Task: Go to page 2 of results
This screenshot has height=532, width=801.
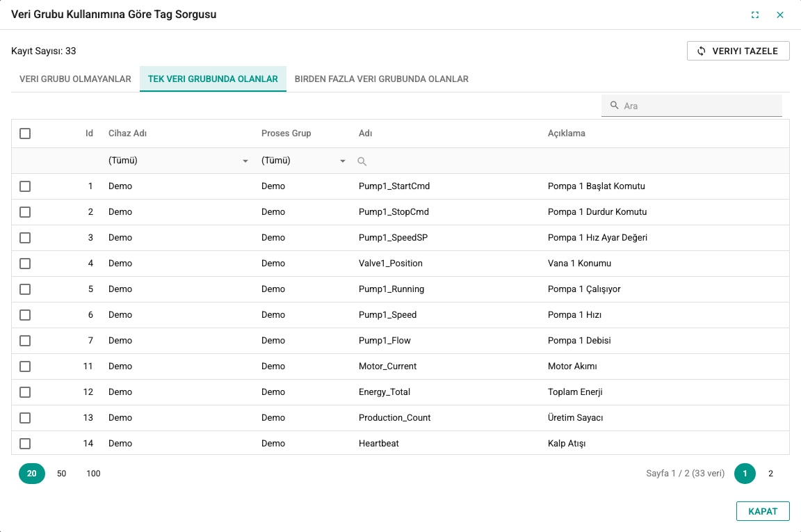Action: pyautogui.click(x=770, y=474)
